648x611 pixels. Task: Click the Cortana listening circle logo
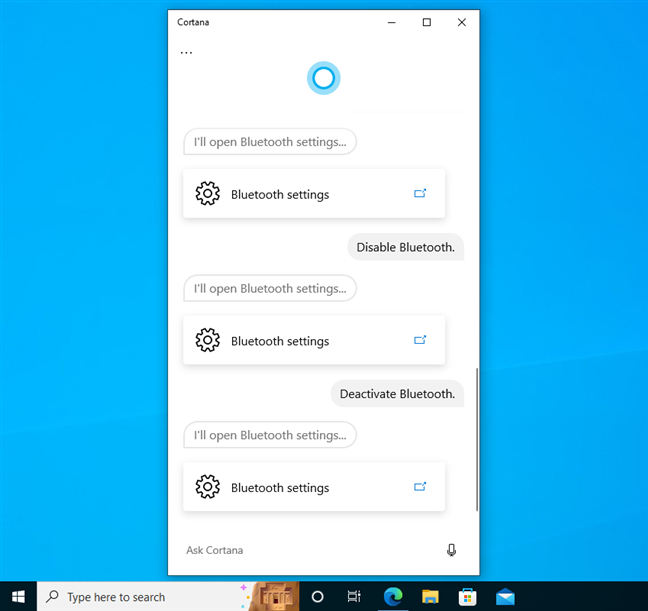click(324, 78)
